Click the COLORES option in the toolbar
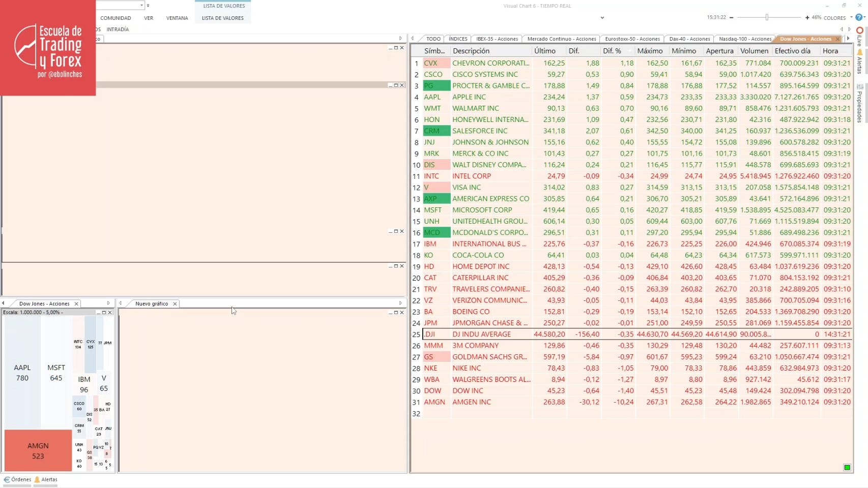 point(834,17)
